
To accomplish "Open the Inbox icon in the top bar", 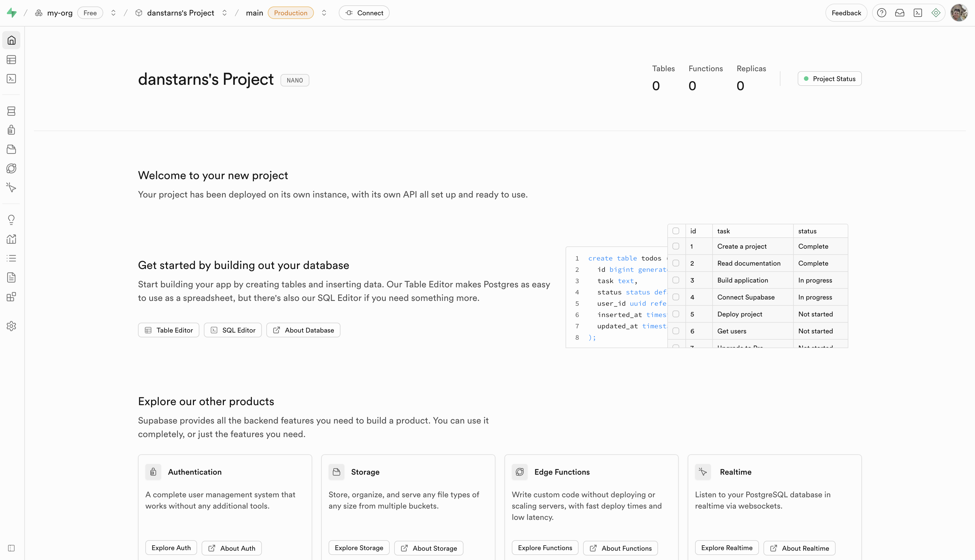I will [899, 13].
